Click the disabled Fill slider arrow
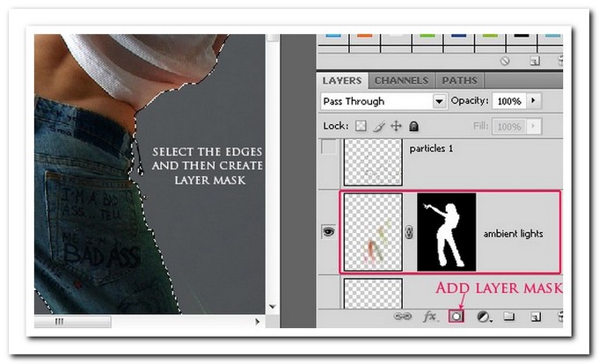The height and width of the screenshot is (364, 599). (x=533, y=126)
